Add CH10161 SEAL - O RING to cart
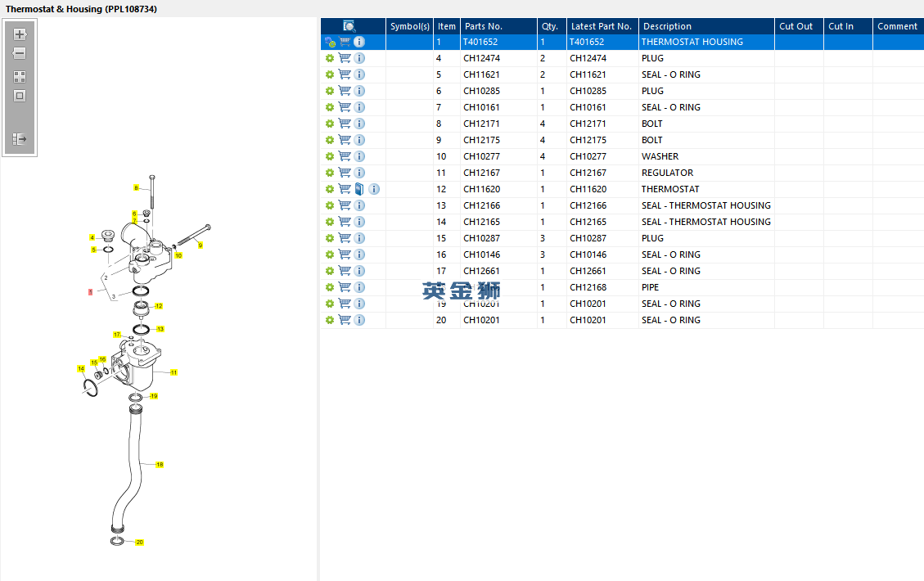Image resolution: width=924 pixels, height=581 pixels. (x=345, y=107)
